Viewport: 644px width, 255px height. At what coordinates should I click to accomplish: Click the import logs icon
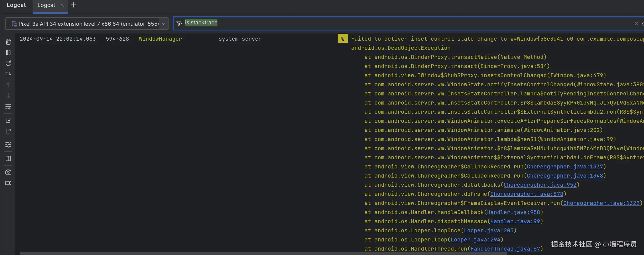coord(8,120)
